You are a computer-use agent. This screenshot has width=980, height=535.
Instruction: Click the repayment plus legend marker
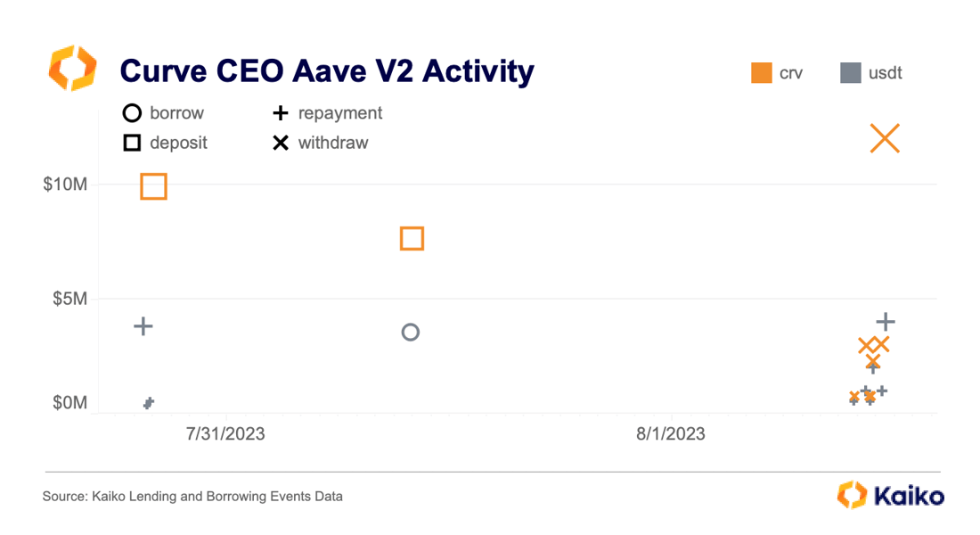[x=281, y=113]
